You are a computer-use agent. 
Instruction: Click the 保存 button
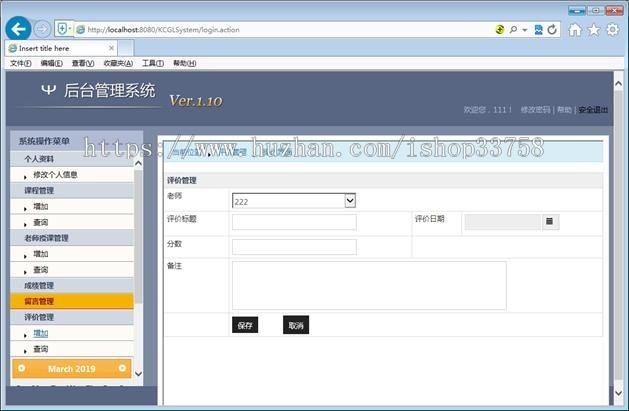click(x=245, y=325)
